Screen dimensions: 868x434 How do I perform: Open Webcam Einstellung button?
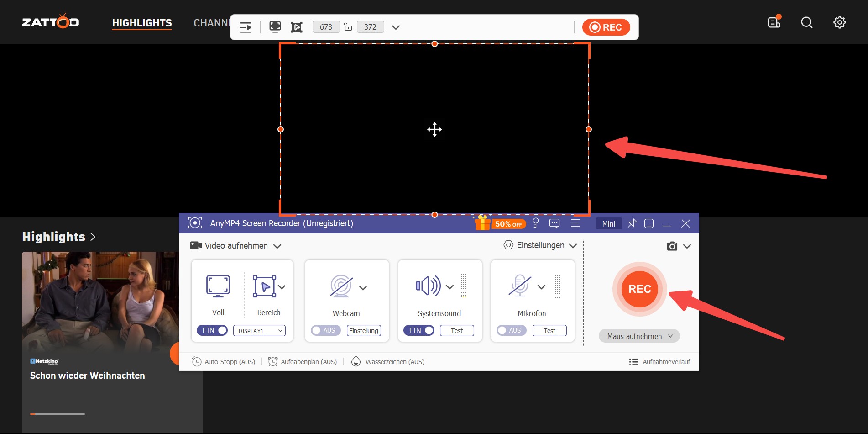[x=364, y=330]
